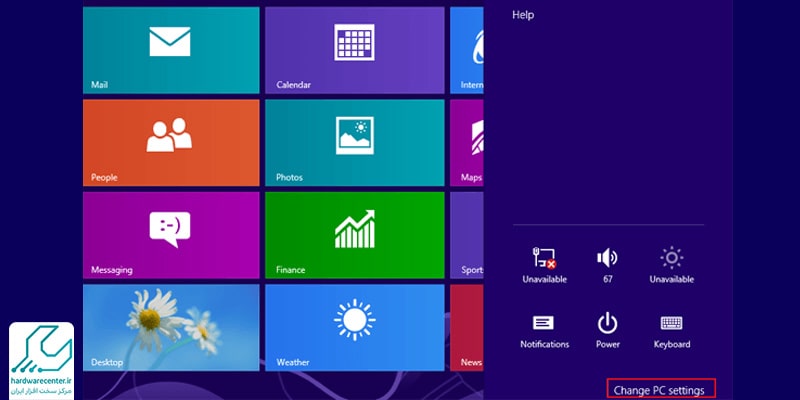Open the Desktop tile with daisies
Image resolution: width=800 pixels, height=400 pixels.
171,328
